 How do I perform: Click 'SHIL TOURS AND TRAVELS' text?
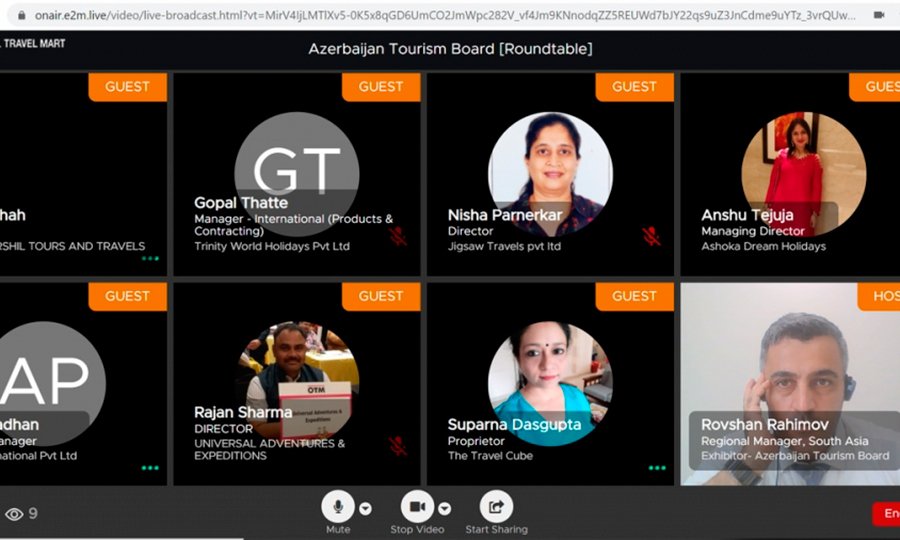(72, 246)
